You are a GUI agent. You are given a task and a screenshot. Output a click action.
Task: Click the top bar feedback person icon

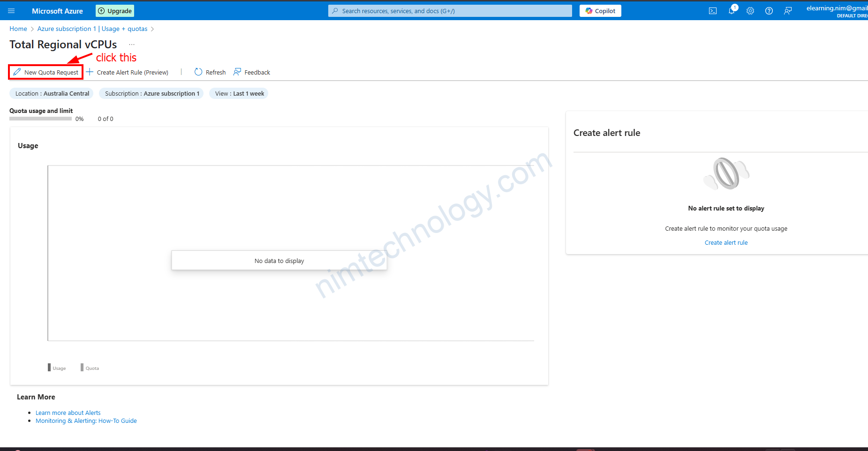point(788,11)
